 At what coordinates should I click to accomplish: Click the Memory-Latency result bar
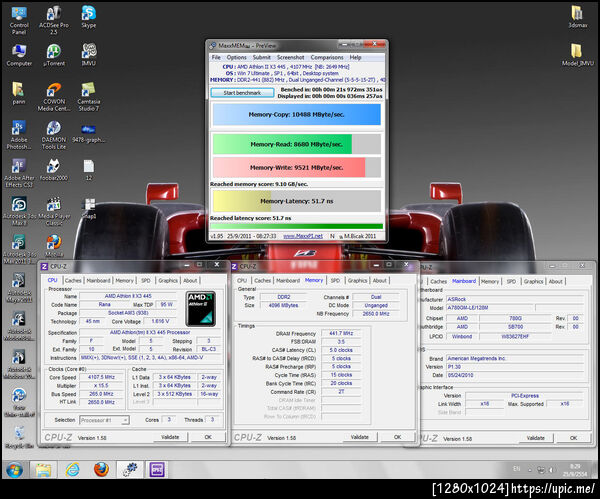point(297,201)
